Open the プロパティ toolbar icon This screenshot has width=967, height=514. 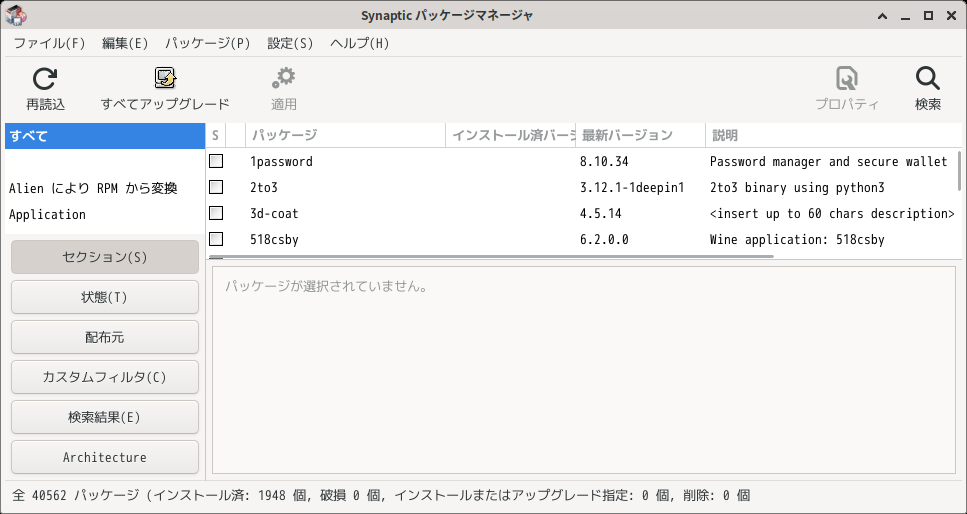pyautogui.click(x=847, y=79)
